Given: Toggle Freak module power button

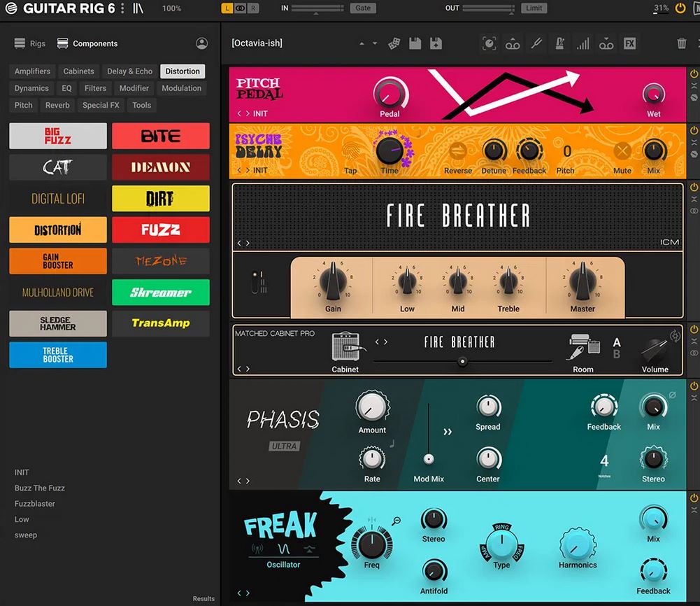Looking at the screenshot, I should 694,498.
